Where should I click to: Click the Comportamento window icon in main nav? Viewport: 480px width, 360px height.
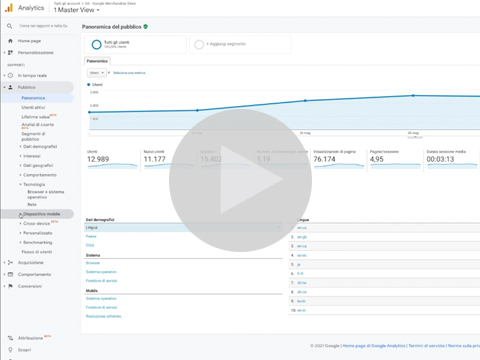[x=10, y=274]
